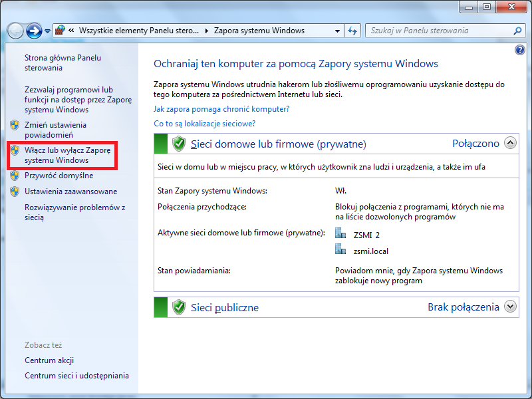Click network icon next to zsmi.local
This screenshot has width=532, height=399.
(340, 249)
